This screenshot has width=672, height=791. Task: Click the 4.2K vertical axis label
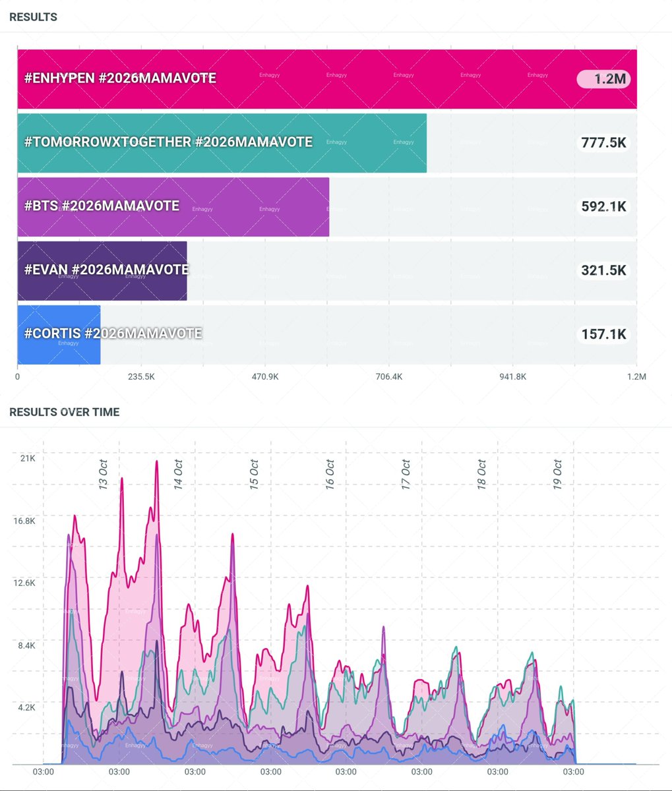click(x=27, y=707)
